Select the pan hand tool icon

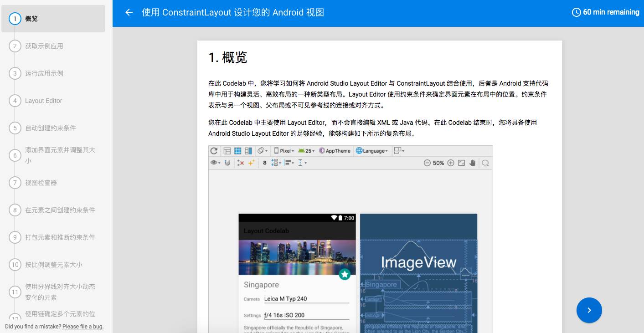click(x=473, y=163)
